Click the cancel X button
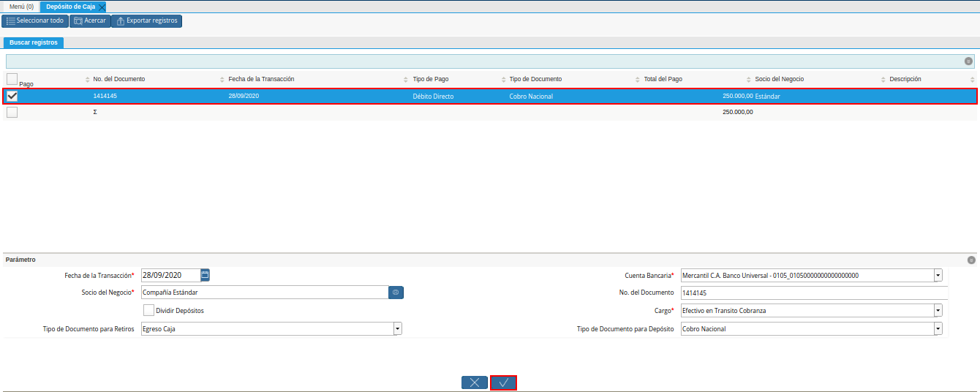This screenshot has width=980, height=392. pos(475,382)
